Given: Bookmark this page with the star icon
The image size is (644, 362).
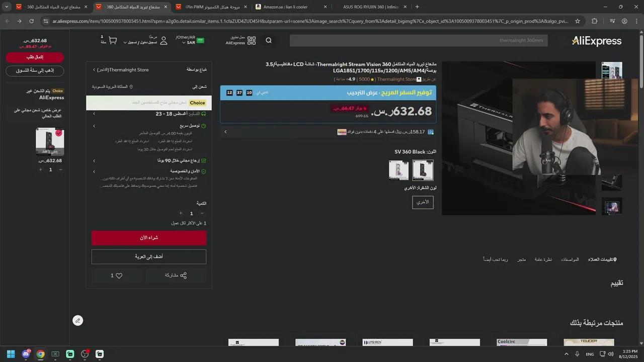Looking at the screenshot, I should click(x=578, y=21).
